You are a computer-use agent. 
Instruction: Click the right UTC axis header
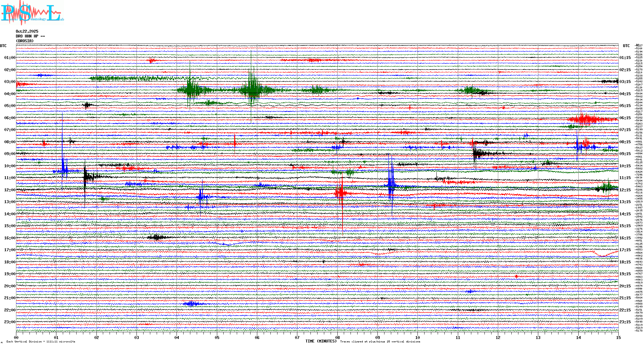pos(626,46)
